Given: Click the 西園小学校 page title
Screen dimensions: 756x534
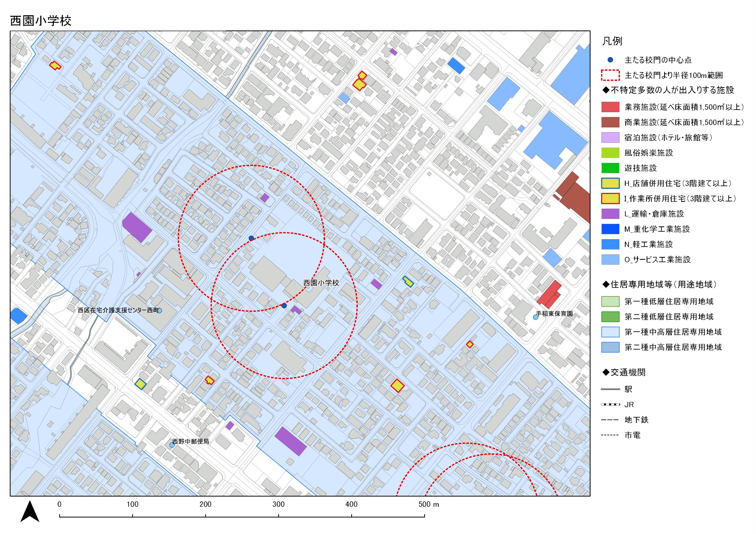Looking at the screenshot, I should 41,21.
